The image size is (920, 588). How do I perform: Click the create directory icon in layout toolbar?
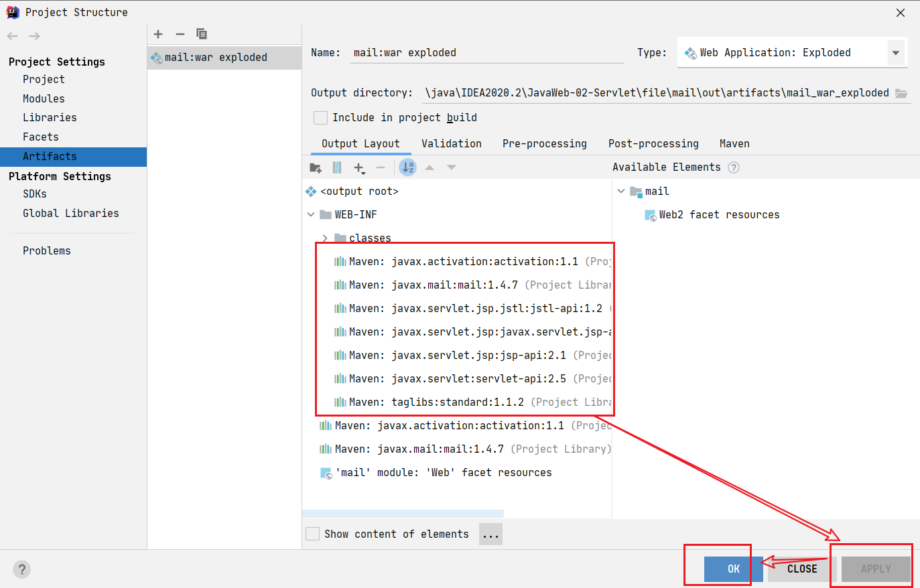(x=316, y=167)
